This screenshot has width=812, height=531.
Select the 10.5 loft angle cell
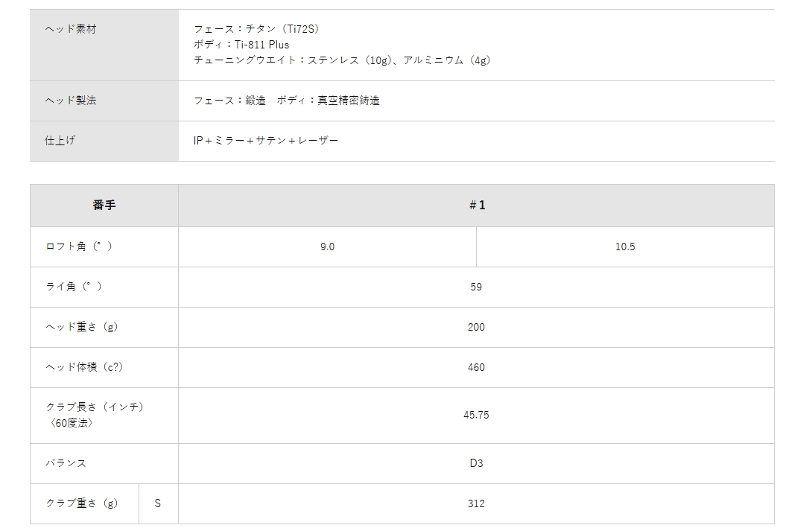(x=625, y=247)
